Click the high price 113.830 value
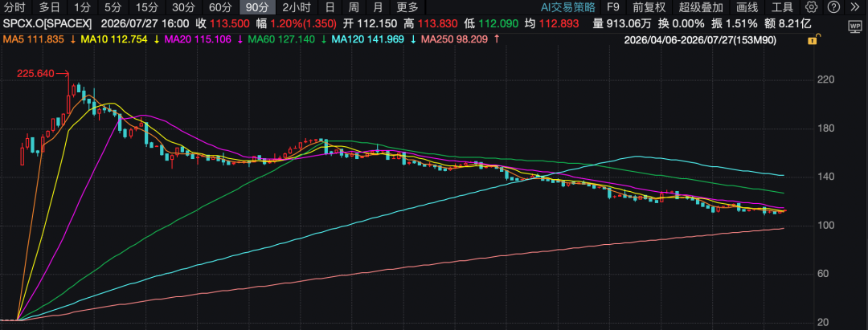Image resolution: width=868 pixels, height=330 pixels. (437, 24)
